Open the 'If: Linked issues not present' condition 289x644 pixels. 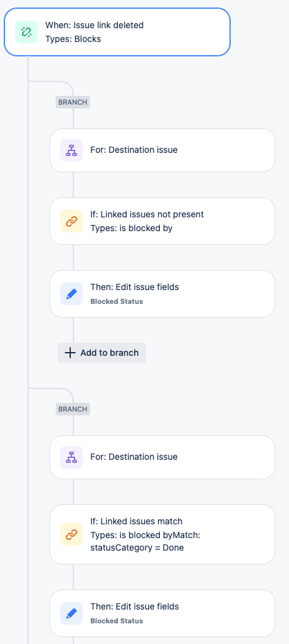click(162, 221)
